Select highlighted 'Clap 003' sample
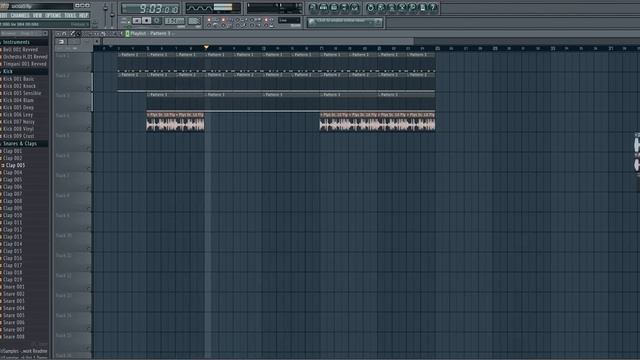The image size is (640, 360). tap(15, 165)
